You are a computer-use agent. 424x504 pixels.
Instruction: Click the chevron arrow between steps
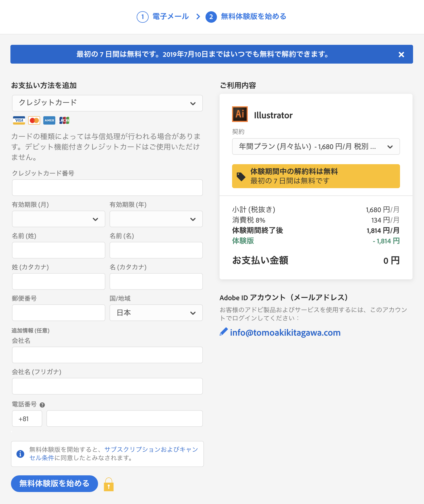click(x=198, y=17)
